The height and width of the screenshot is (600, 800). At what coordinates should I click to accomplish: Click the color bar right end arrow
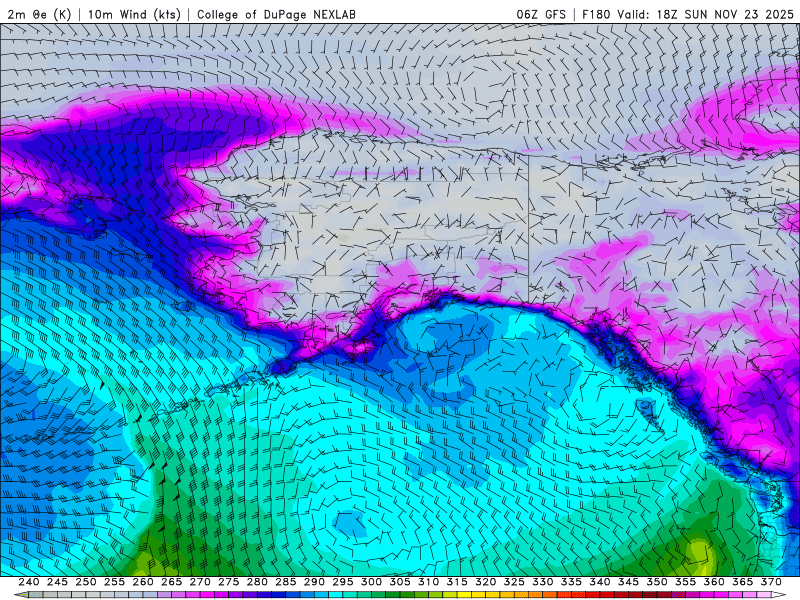(x=779, y=594)
